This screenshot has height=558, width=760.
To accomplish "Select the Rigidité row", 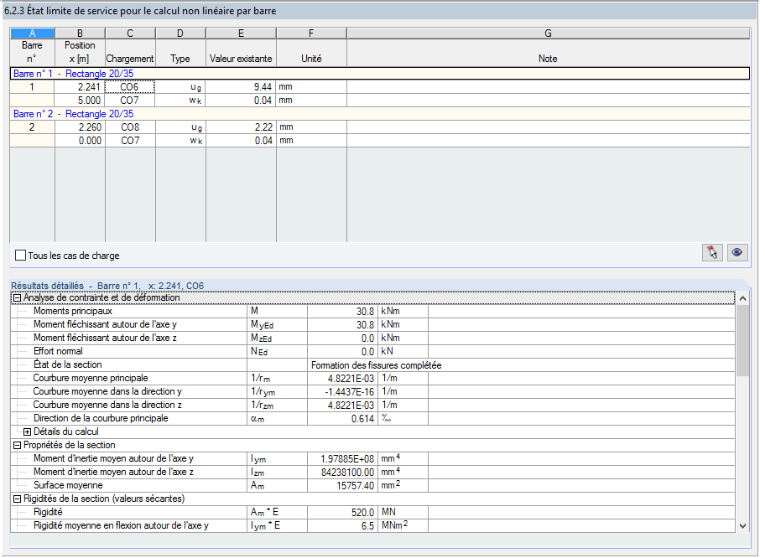I will click(373, 512).
